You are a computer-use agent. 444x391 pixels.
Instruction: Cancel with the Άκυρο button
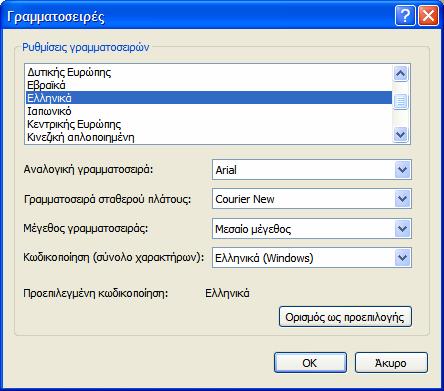tap(391, 363)
